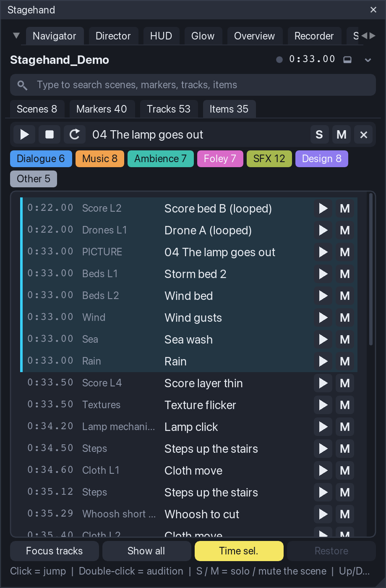Viewport: 386px width, 588px height.
Task: Click the dock icon beside the timecode
Action: tap(347, 60)
